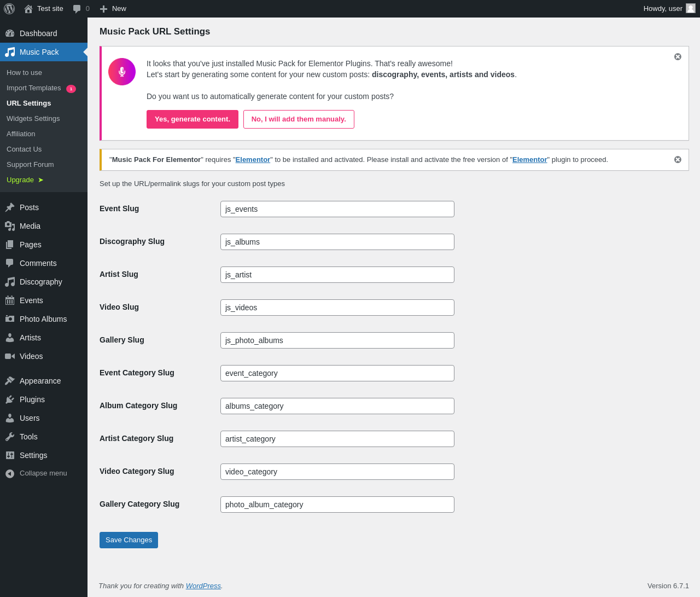The image size is (700, 597).
Task: Click the Artists person icon
Action: tap(10, 338)
